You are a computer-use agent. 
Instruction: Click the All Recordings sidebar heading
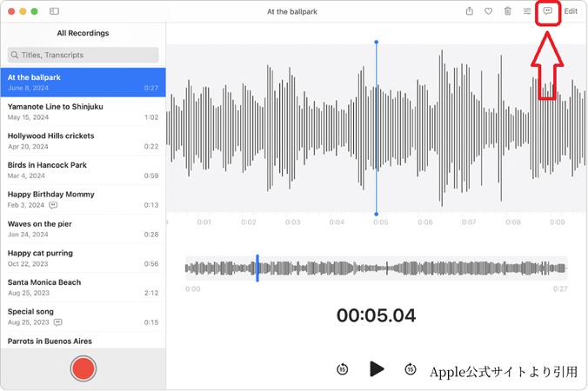(x=83, y=33)
